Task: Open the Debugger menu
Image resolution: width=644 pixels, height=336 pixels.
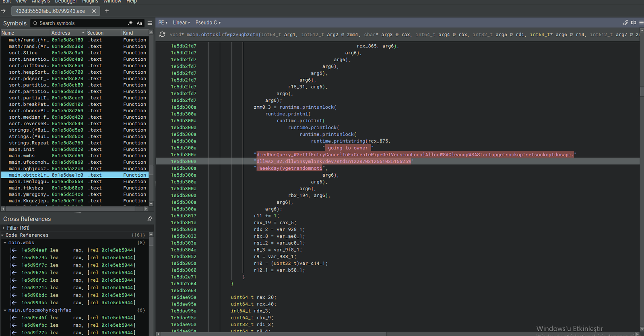Action: (66, 2)
